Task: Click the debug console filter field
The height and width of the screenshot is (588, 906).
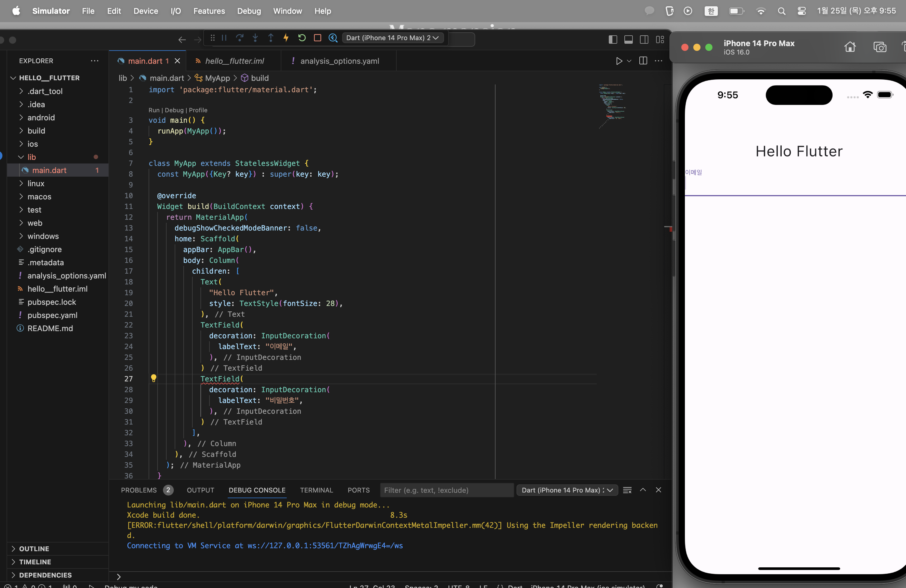Action: point(447,490)
